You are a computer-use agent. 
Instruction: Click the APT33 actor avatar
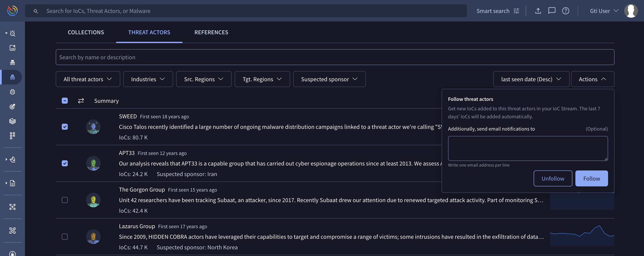pyautogui.click(x=93, y=163)
